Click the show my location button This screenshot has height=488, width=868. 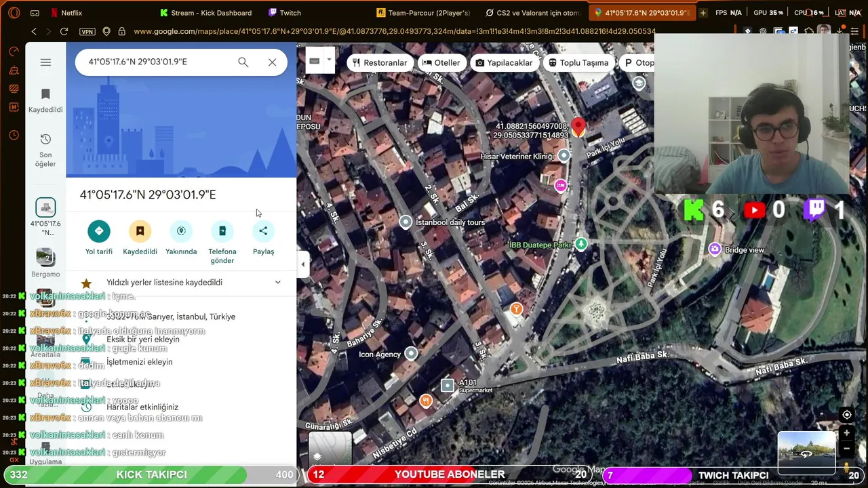point(847,415)
